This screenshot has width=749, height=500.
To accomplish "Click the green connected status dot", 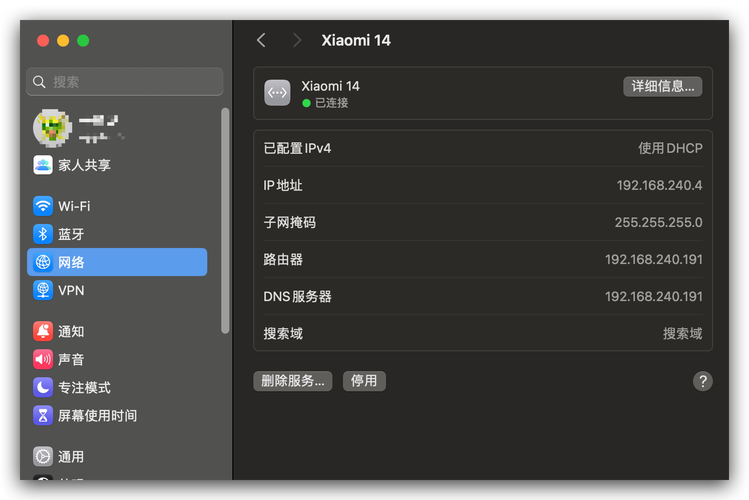I will (307, 103).
